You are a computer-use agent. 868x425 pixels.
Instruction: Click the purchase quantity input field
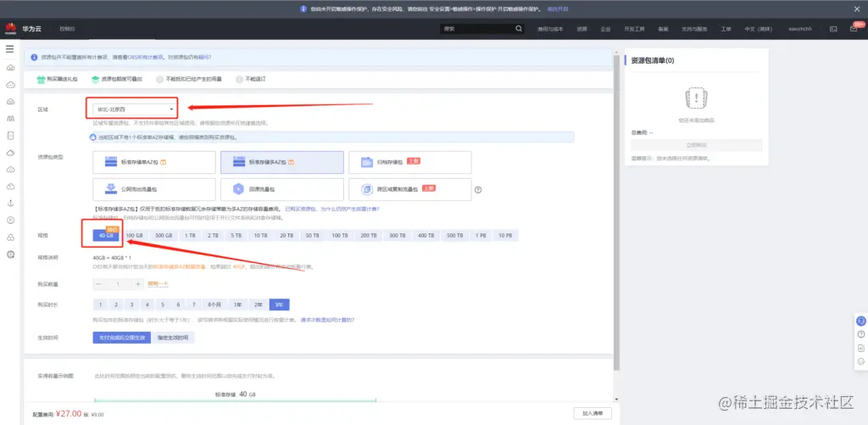click(x=118, y=284)
